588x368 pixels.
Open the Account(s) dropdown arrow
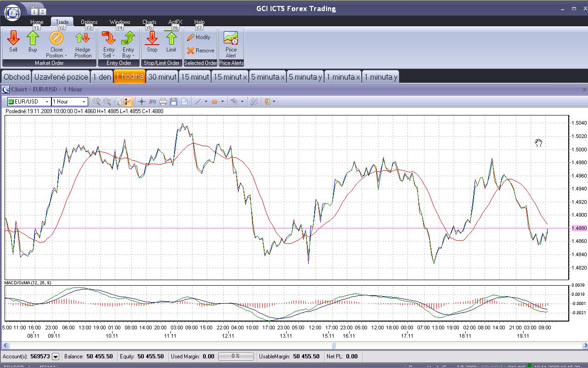coord(56,356)
